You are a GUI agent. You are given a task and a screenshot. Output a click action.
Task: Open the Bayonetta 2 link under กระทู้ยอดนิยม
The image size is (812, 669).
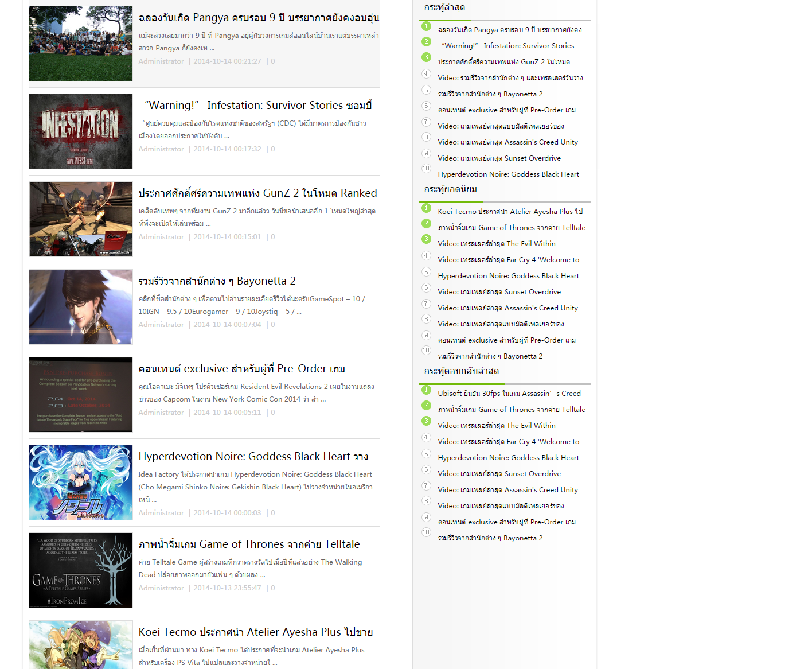[490, 356]
